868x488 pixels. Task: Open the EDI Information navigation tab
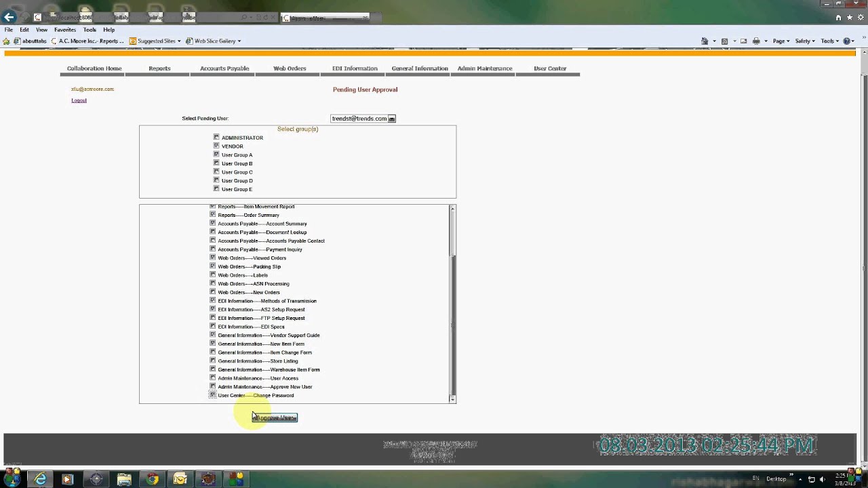(355, 68)
